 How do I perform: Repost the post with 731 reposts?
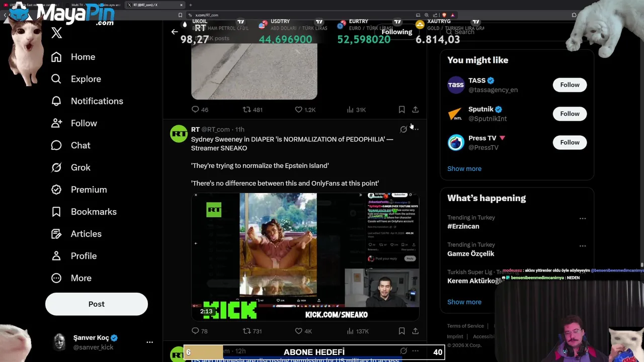point(253,331)
